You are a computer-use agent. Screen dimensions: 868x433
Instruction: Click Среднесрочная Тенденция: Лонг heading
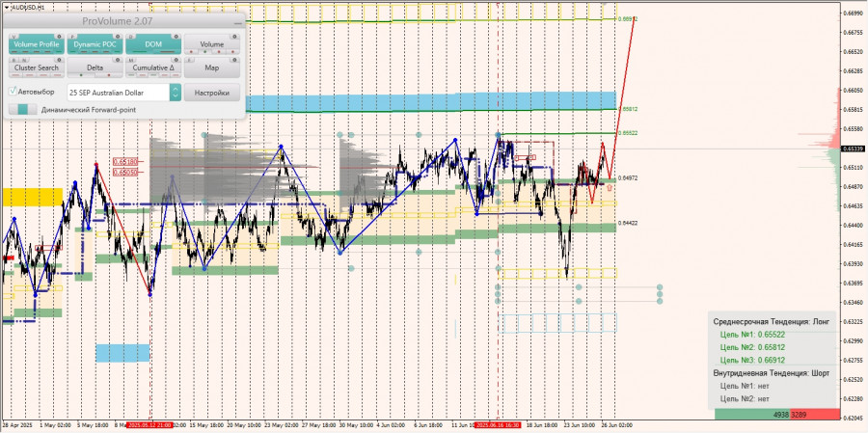[x=772, y=322]
